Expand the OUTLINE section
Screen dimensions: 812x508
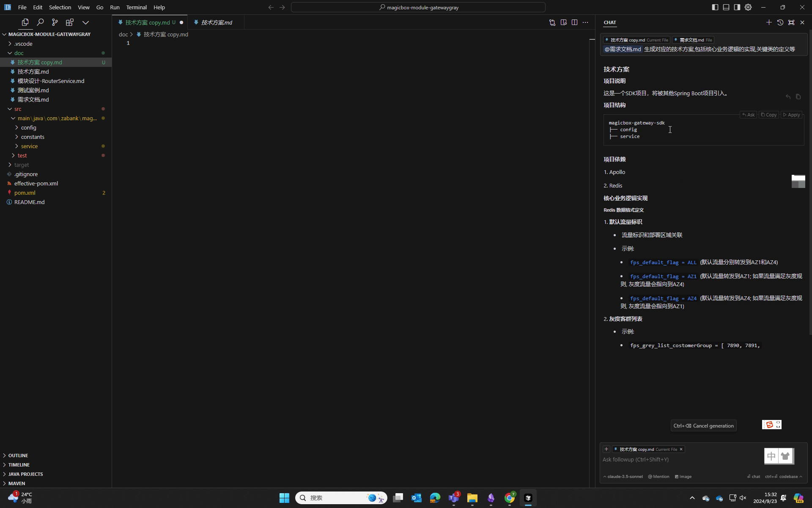(x=56, y=456)
